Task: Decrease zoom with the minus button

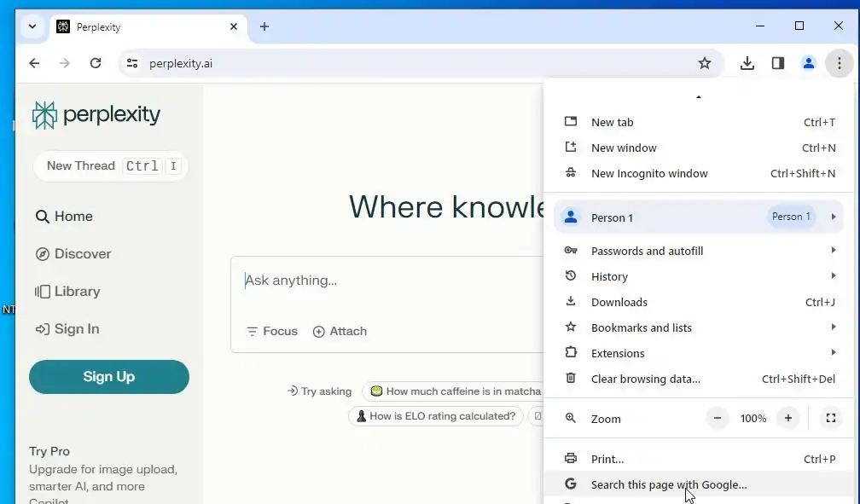Action: pyautogui.click(x=717, y=419)
